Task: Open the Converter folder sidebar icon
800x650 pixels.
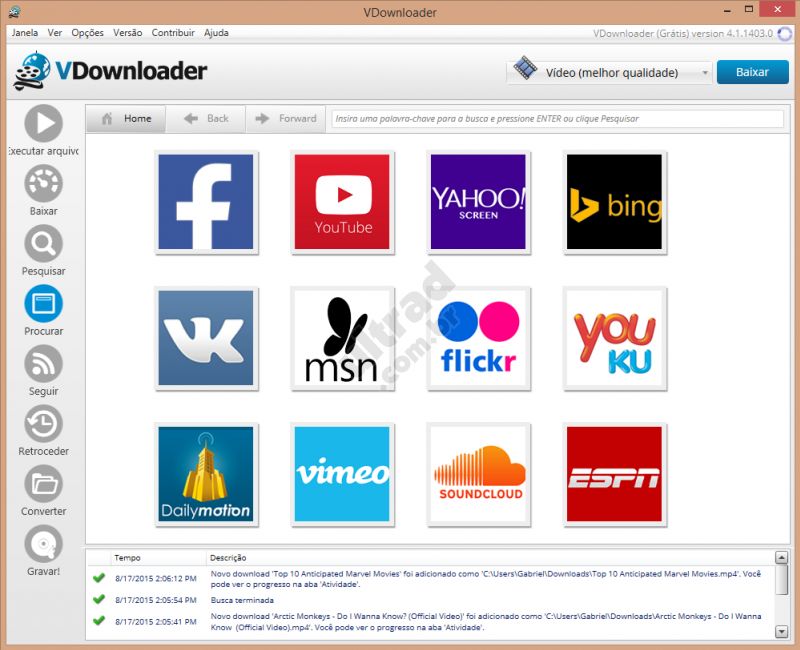Action: (43, 484)
